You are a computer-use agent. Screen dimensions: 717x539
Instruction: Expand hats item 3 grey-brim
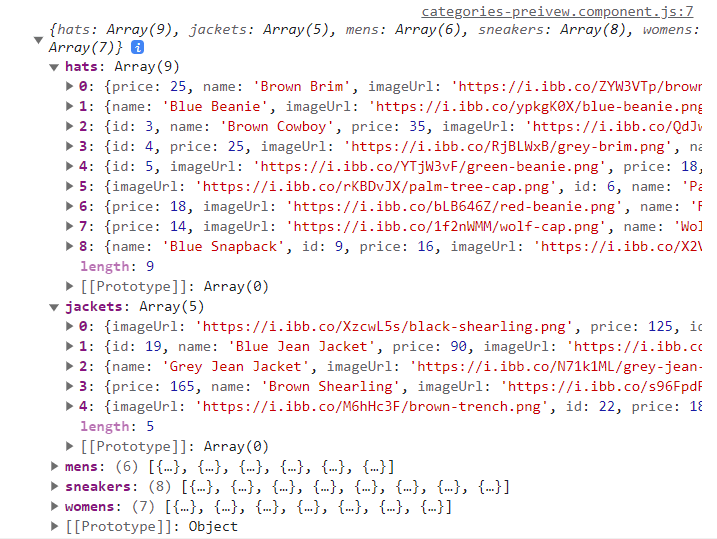pyautogui.click(x=70, y=146)
